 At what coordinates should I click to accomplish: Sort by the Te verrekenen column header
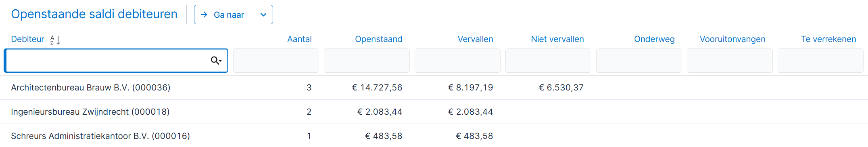tap(828, 39)
